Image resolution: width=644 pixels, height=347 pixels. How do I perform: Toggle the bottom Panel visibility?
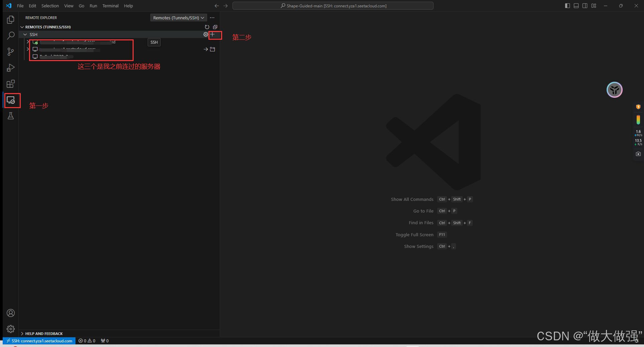576,6
